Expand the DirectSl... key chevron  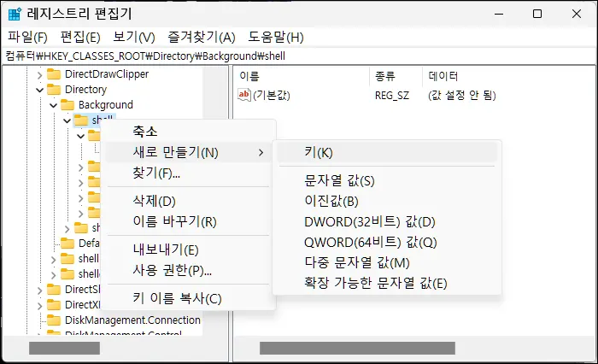pos(39,291)
